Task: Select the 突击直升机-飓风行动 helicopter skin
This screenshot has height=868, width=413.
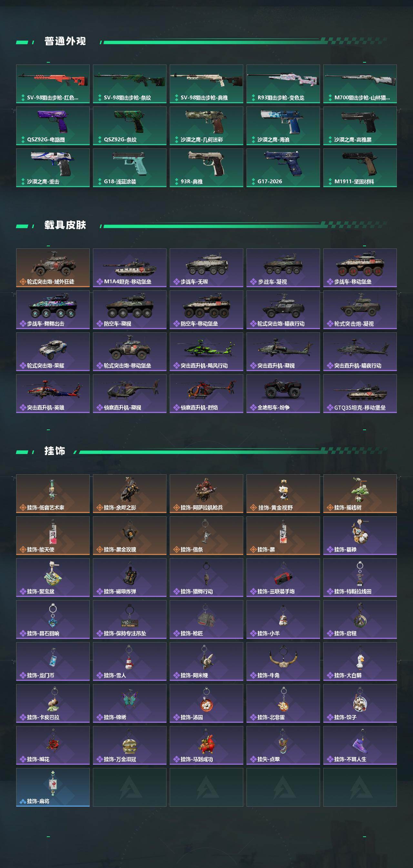Action: tap(206, 351)
